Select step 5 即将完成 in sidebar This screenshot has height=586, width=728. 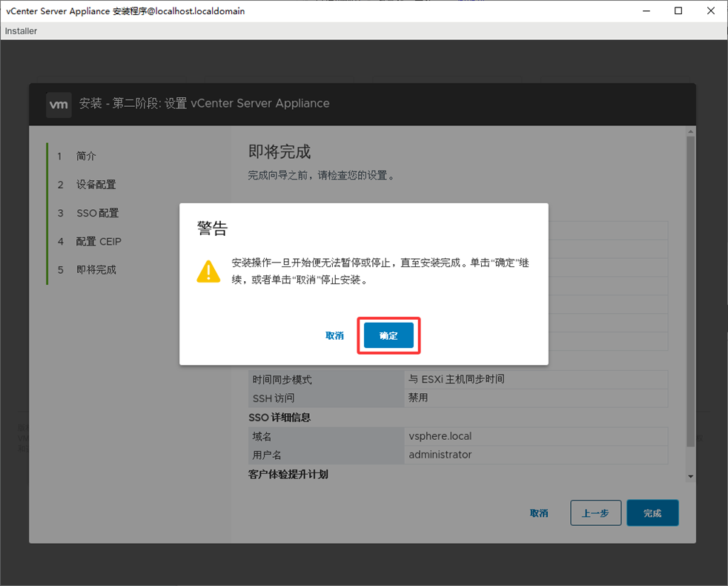coord(96,269)
